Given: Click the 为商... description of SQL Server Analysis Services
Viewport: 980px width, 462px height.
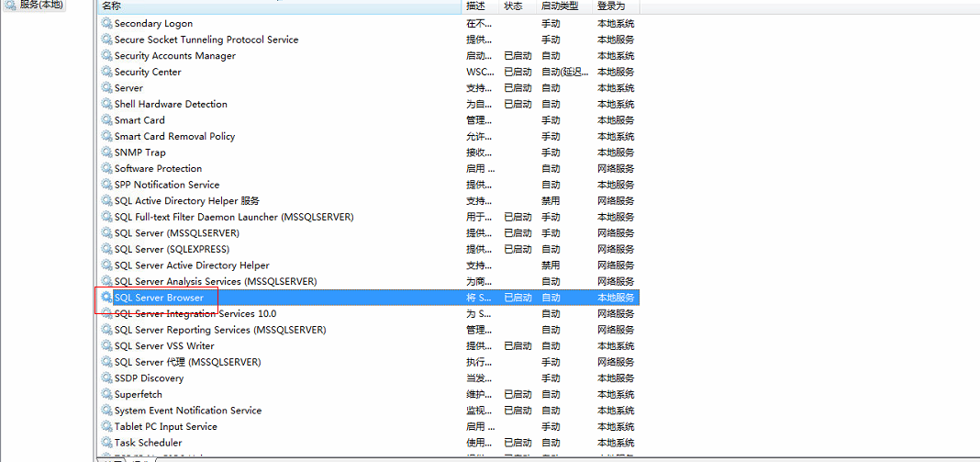Looking at the screenshot, I should pos(479,282).
